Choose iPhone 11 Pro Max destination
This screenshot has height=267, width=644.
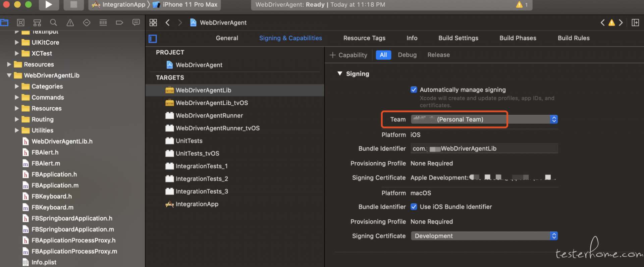185,5
